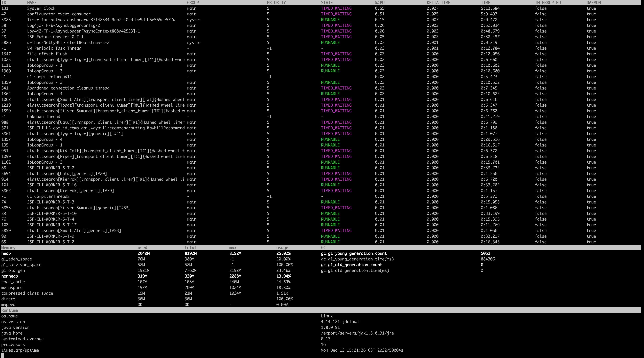
Task: Click the timestamp/uptime value text
Action: (x=362, y=350)
